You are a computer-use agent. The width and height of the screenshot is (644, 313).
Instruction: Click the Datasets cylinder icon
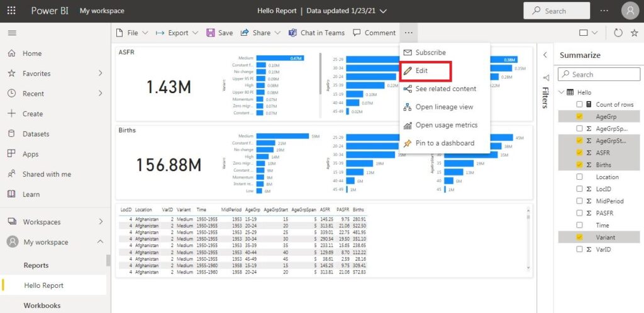pyautogui.click(x=12, y=134)
